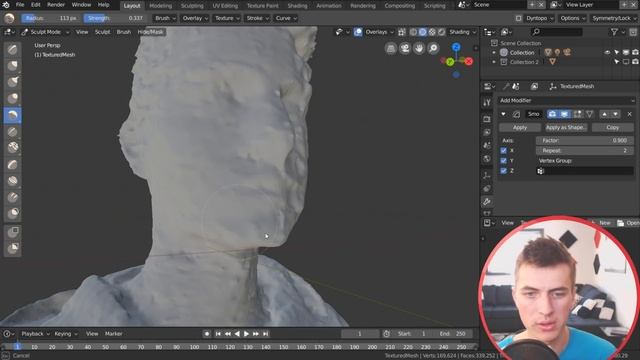Expand Collection 2 in the outliner
640x360 pixels.
pyautogui.click(x=494, y=62)
